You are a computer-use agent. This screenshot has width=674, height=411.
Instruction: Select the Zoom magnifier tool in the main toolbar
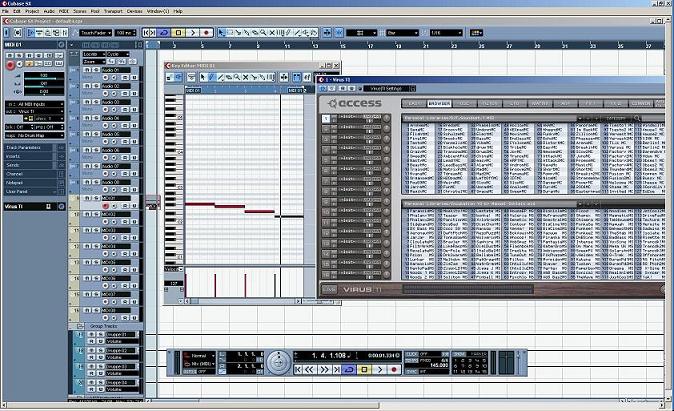[x=263, y=33]
